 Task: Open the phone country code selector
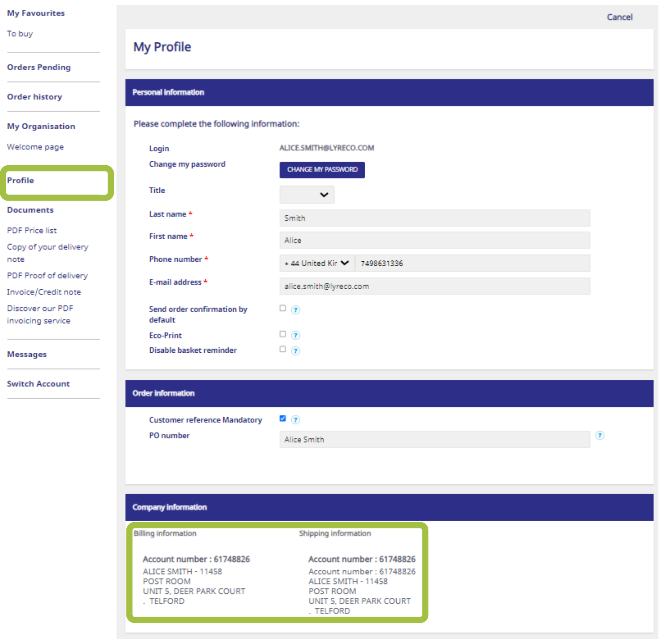point(316,263)
